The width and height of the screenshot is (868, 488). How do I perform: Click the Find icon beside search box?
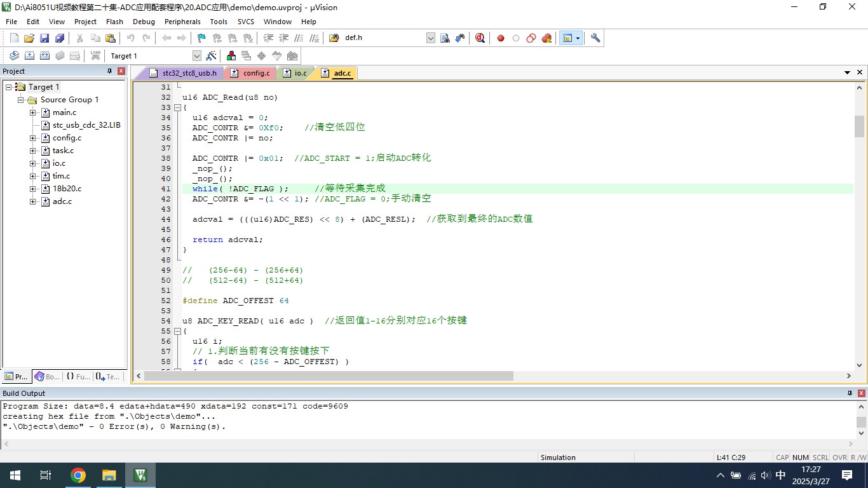pyautogui.click(x=445, y=38)
